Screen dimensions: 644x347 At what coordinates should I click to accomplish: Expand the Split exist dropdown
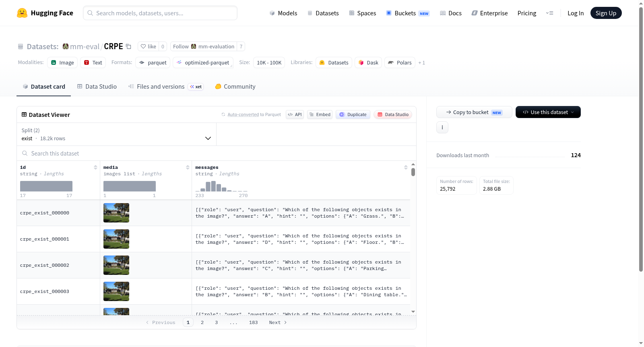(116, 134)
